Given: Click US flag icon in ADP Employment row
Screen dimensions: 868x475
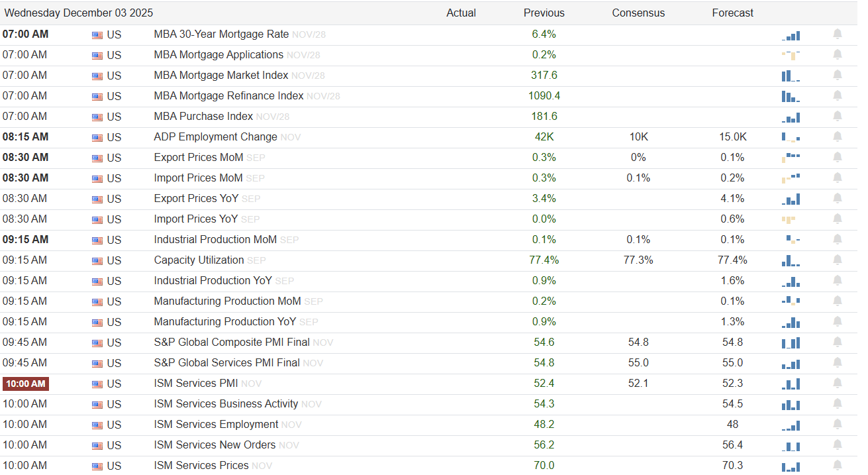Looking at the screenshot, I should (97, 138).
